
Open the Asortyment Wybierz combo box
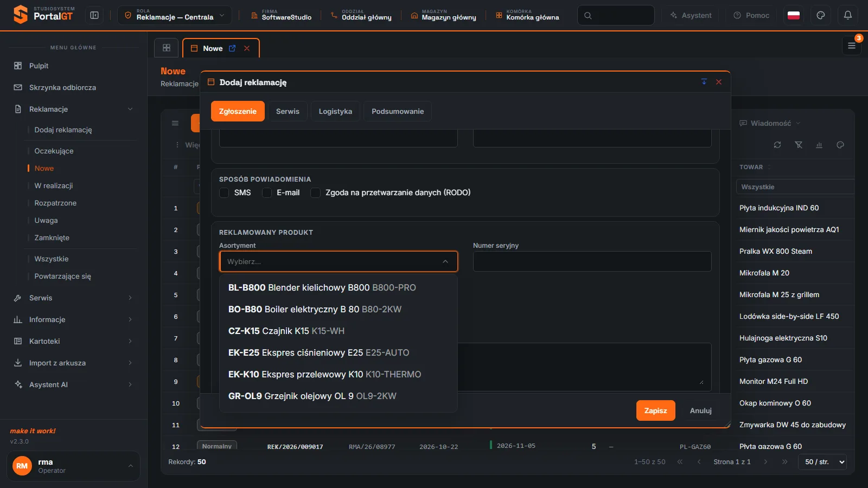click(x=339, y=261)
